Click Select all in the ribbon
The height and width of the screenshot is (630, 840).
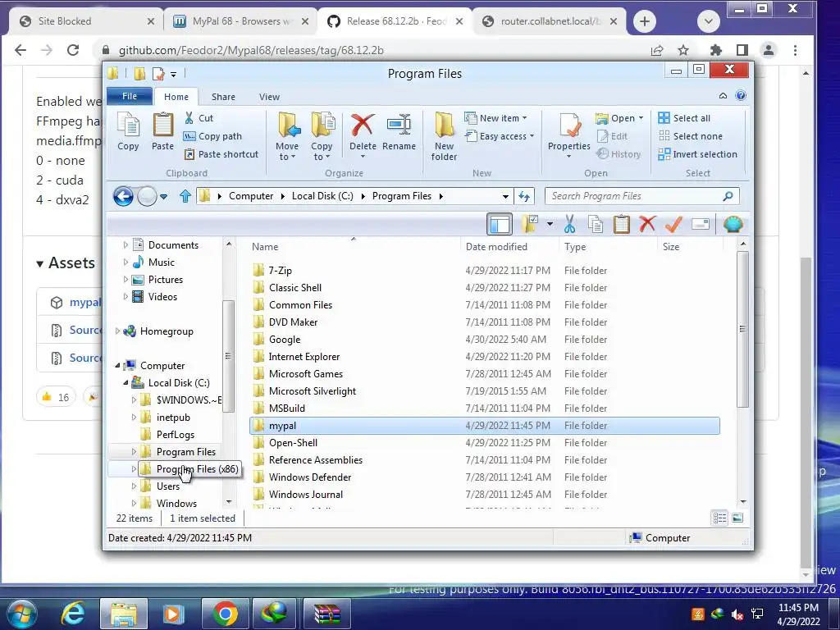(684, 118)
